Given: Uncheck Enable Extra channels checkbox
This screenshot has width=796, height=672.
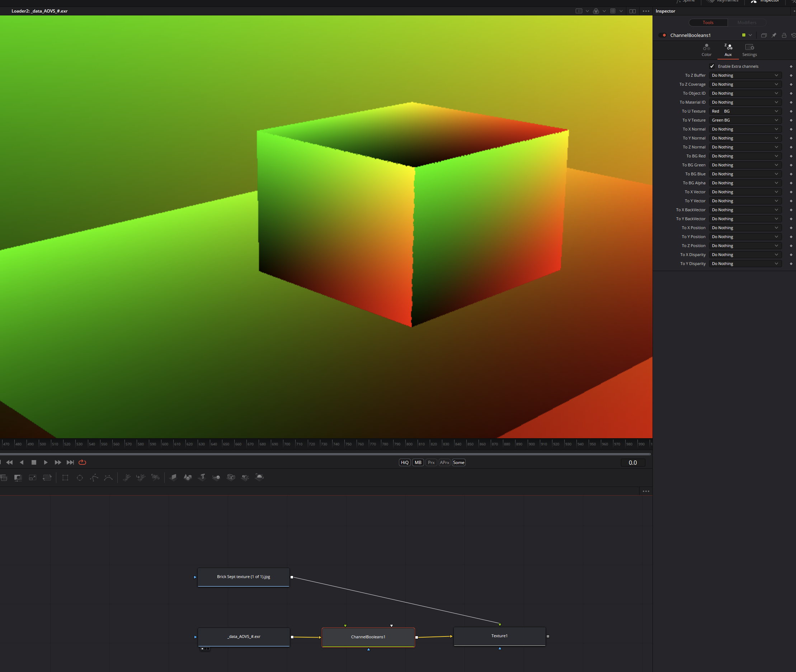Looking at the screenshot, I should (x=712, y=66).
